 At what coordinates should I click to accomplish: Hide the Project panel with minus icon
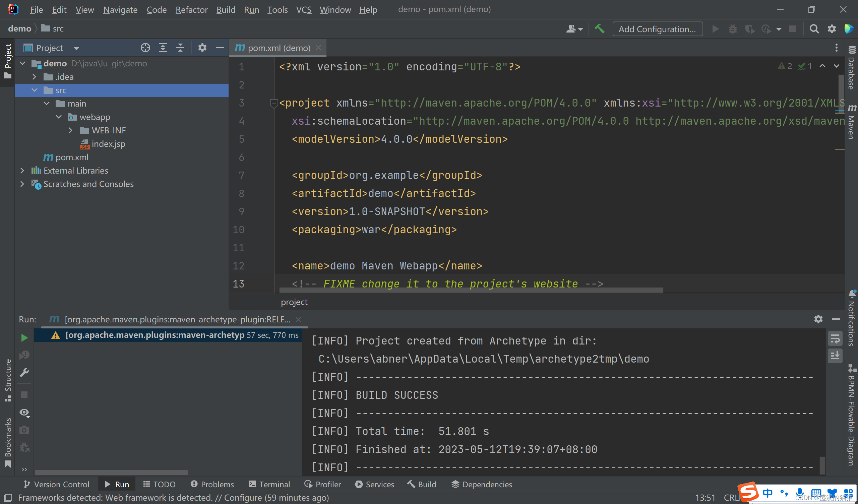pyautogui.click(x=220, y=48)
